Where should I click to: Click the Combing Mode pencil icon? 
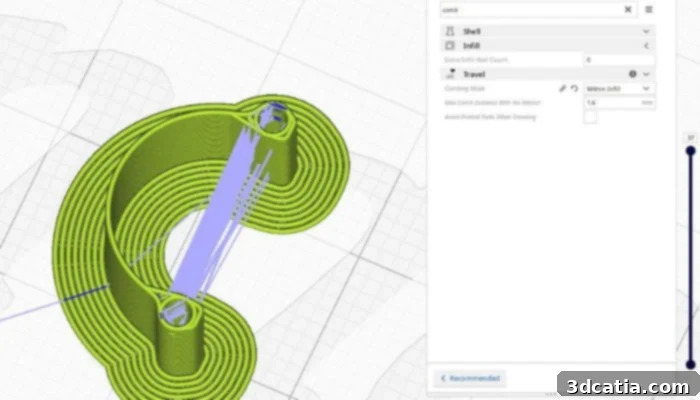tap(562, 88)
